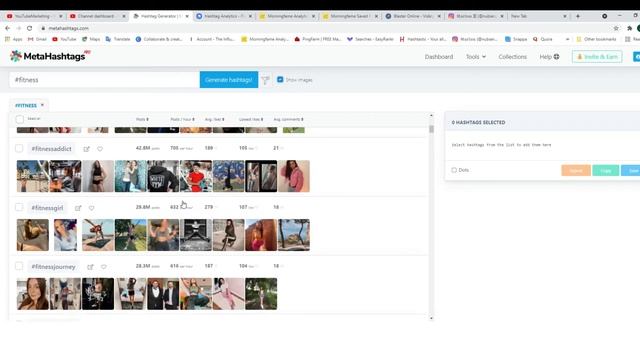Screen dimensions: 640x360
Task: Click the Generate hashtags button
Action: click(229, 80)
